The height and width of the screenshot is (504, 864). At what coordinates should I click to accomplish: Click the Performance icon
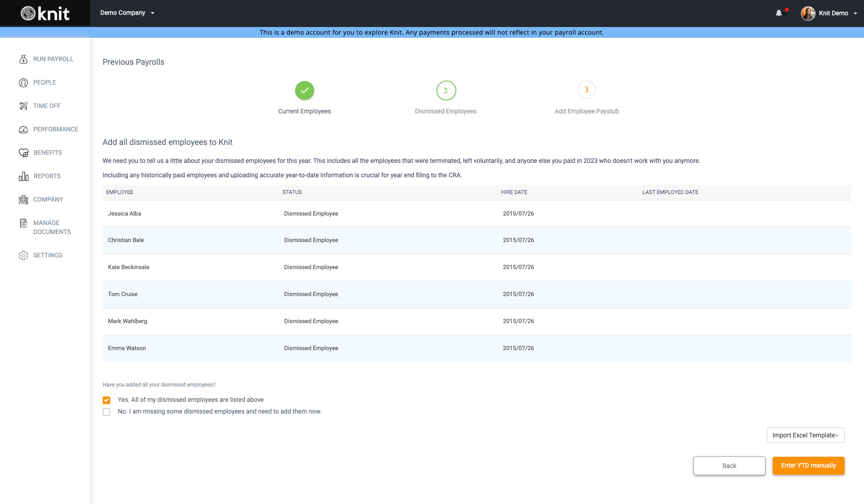click(23, 129)
